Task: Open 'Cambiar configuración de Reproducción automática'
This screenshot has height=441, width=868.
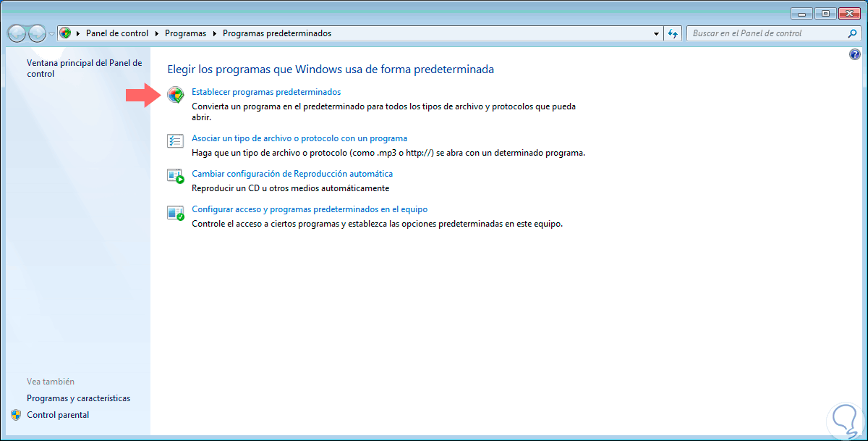Action: coord(292,174)
